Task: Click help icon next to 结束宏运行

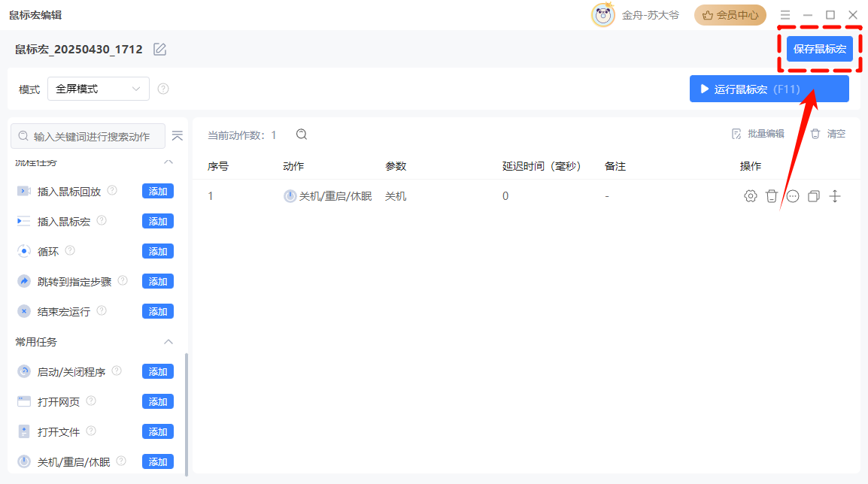Action: click(x=102, y=310)
